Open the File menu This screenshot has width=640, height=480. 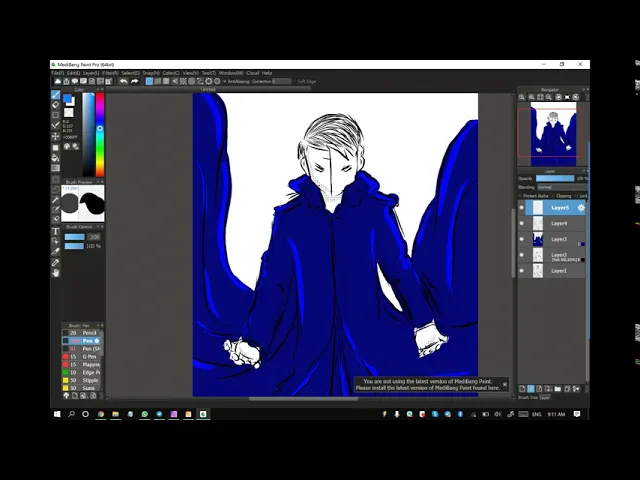coord(58,73)
